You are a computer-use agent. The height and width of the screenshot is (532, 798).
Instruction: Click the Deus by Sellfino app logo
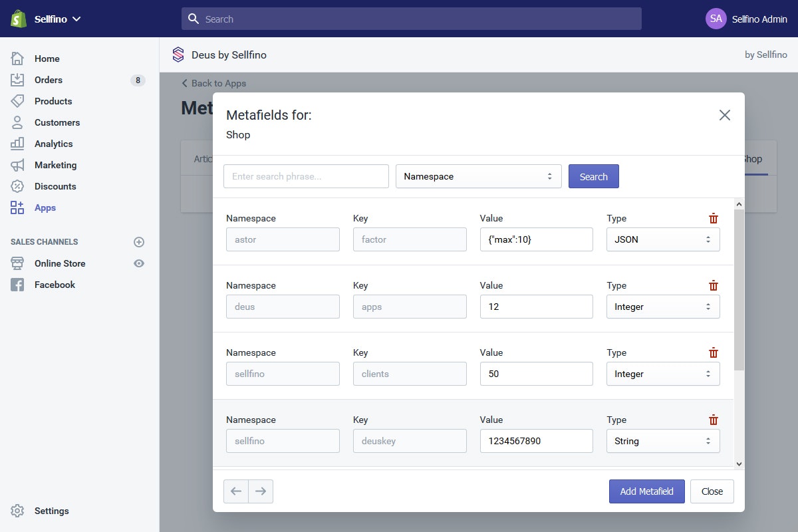(x=178, y=55)
